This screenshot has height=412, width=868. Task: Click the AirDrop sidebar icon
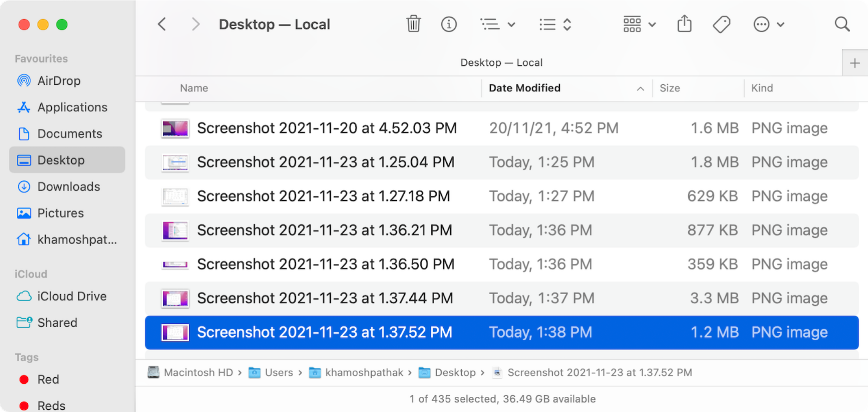[x=24, y=81]
